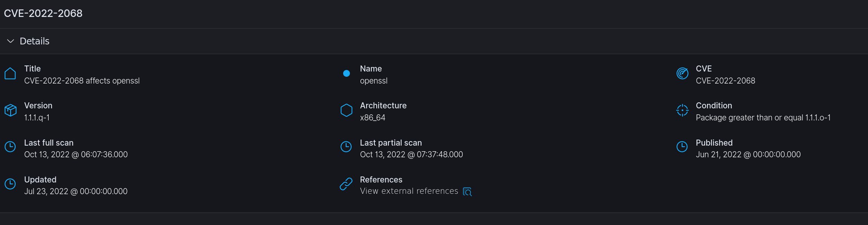868x225 pixels.
Task: Click the clock icon next to Published date
Action: 682,147
